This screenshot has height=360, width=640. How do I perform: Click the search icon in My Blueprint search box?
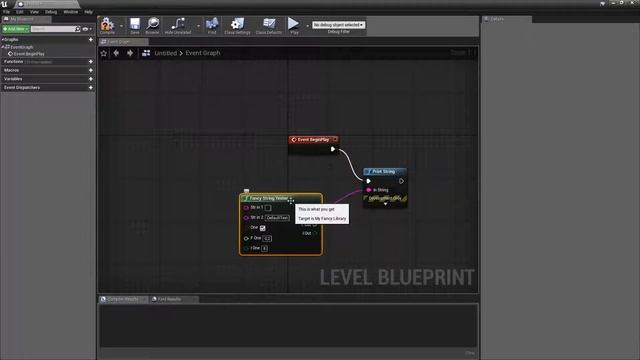coord(78,29)
